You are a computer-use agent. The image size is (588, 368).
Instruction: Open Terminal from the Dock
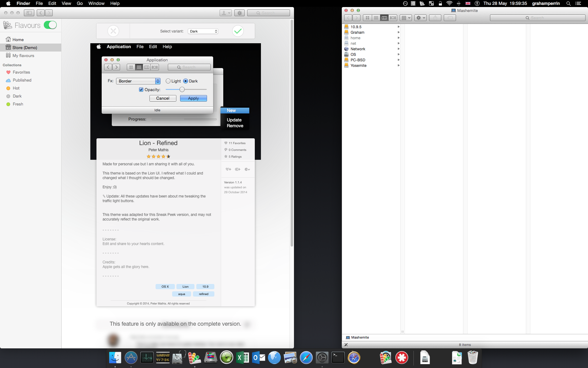pyautogui.click(x=338, y=358)
